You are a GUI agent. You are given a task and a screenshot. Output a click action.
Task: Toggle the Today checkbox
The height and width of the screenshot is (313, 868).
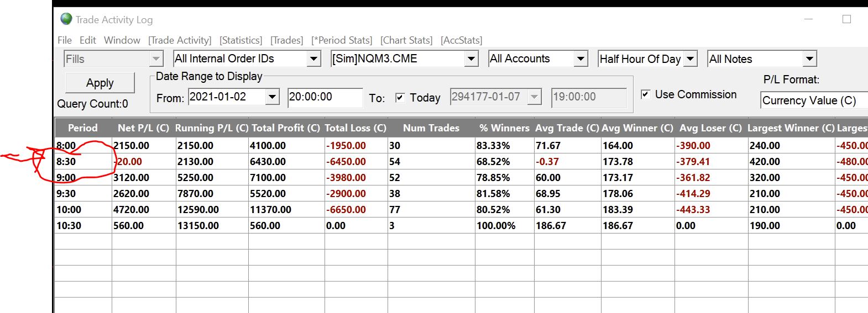[x=400, y=98]
